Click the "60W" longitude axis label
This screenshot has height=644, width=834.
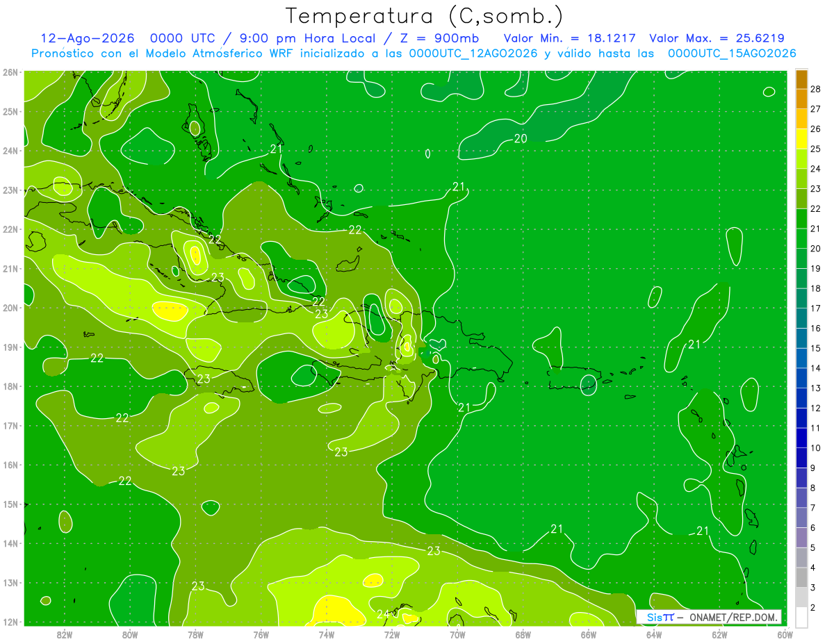[785, 634]
